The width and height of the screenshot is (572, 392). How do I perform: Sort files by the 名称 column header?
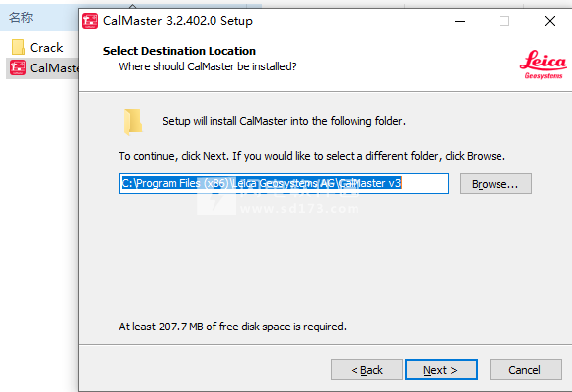pos(21,17)
